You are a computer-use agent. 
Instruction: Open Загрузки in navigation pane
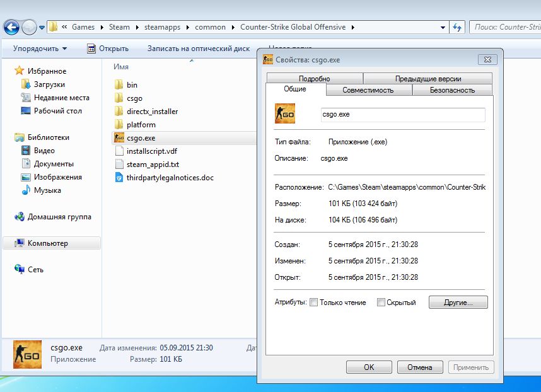(x=49, y=84)
